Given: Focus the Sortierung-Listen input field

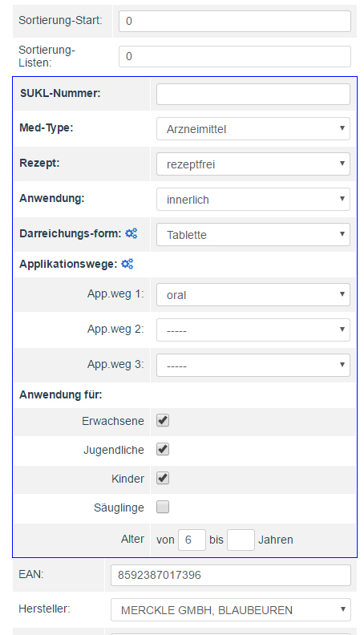Looking at the screenshot, I should [x=235, y=56].
